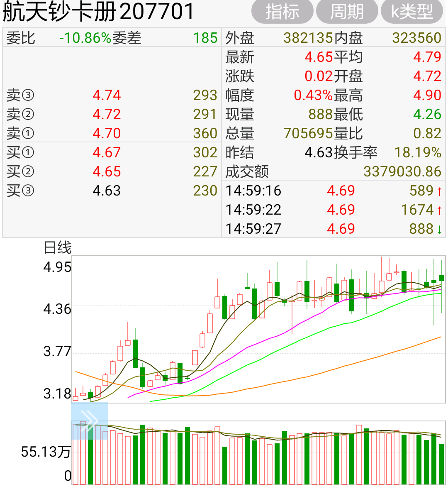This screenshot has width=448, height=494.
Task: Open the 指标 indicator button
Action: click(x=282, y=12)
